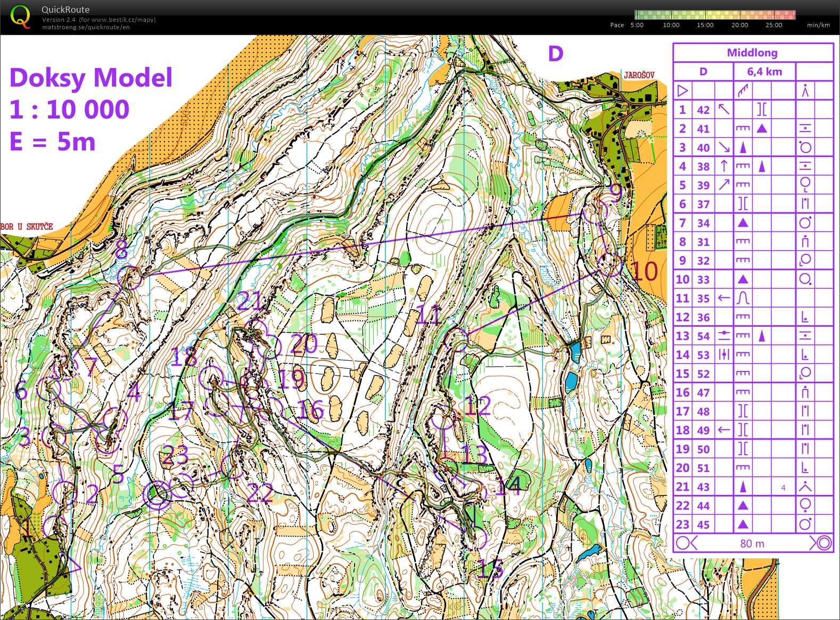The image size is (840, 620).
Task: Click the southeast arrow in row 3
Action: [x=723, y=147]
